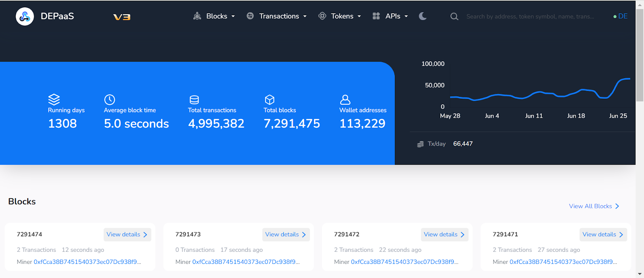Expand the Tokens dropdown menu
This screenshot has width=644, height=278.
pos(339,16)
